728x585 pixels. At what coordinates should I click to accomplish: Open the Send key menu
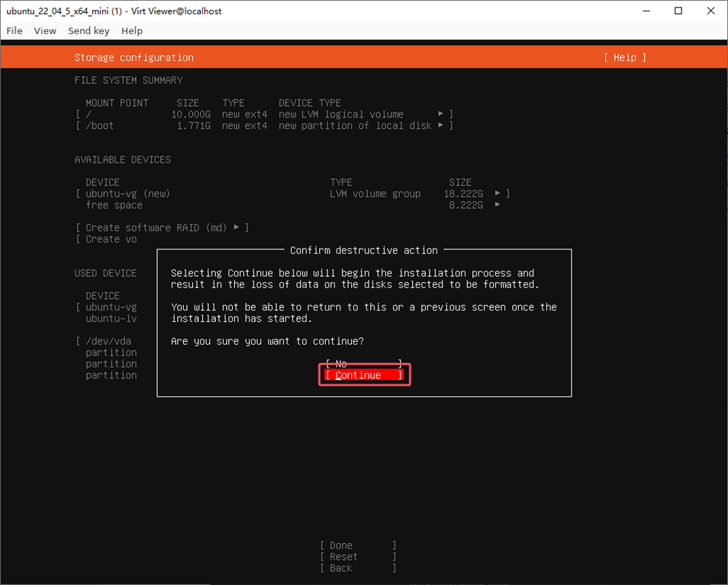click(89, 31)
